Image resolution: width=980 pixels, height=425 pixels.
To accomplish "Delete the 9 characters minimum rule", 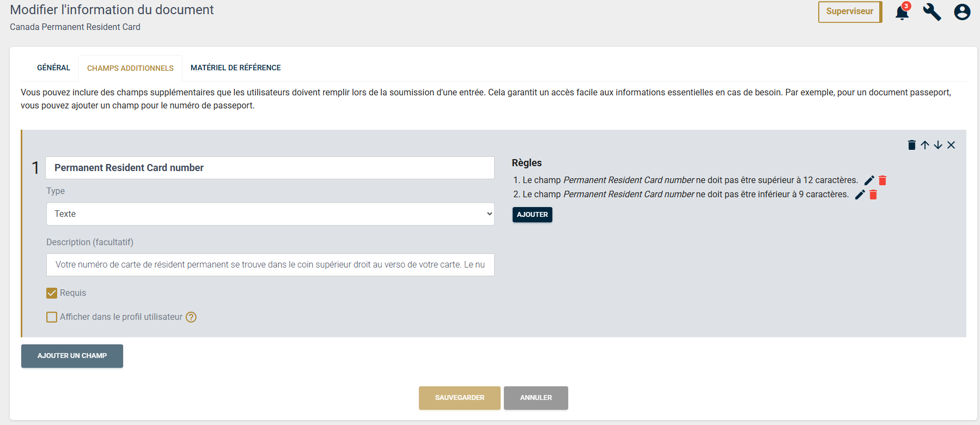I will [873, 195].
